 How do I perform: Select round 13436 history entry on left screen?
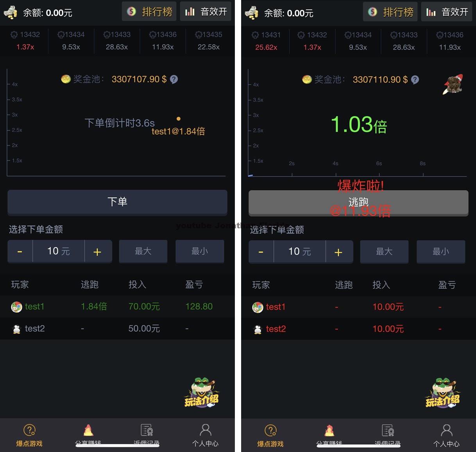click(163, 40)
